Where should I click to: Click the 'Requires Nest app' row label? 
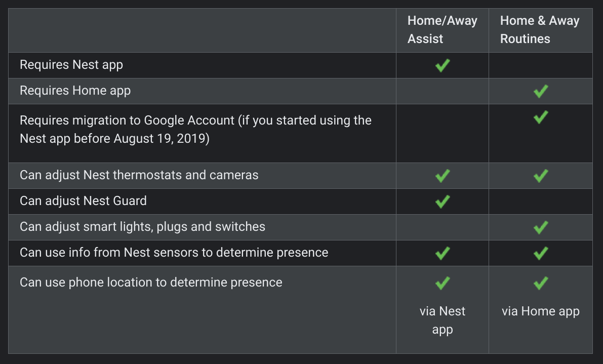(x=71, y=65)
